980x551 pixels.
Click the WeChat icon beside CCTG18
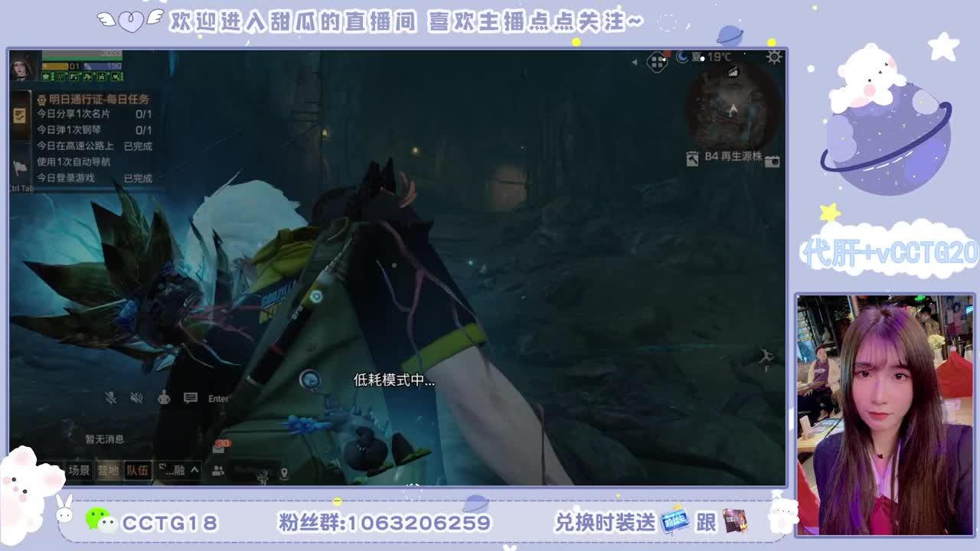[x=100, y=520]
